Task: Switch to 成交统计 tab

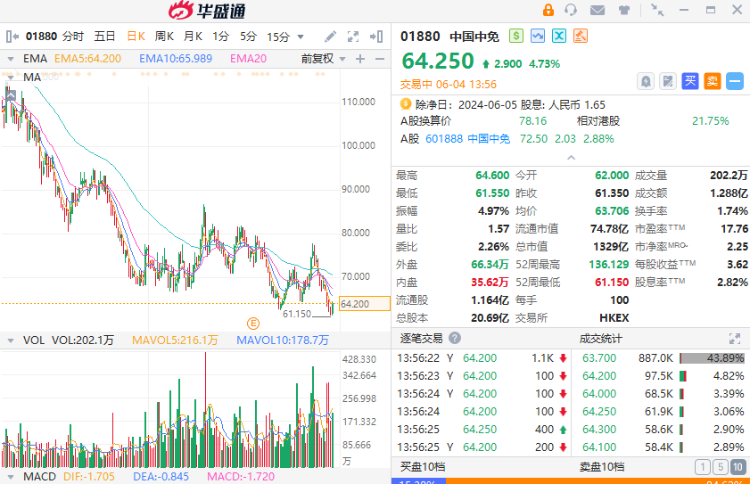Action: click(600, 339)
